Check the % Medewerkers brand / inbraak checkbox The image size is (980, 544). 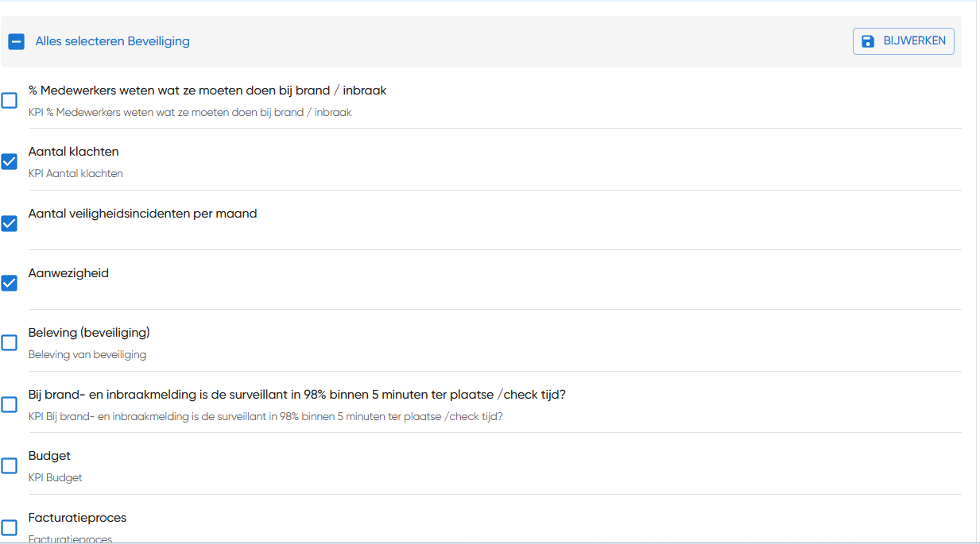click(10, 101)
